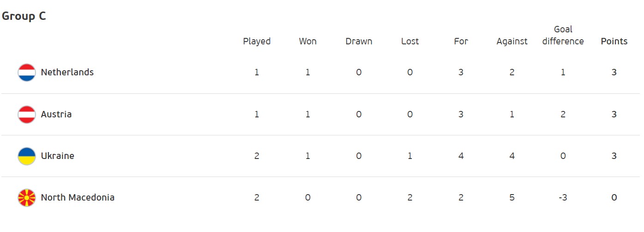Screen dimensions: 644x232
Task: Click the Netherlands flag icon
Action: pyautogui.click(x=27, y=73)
